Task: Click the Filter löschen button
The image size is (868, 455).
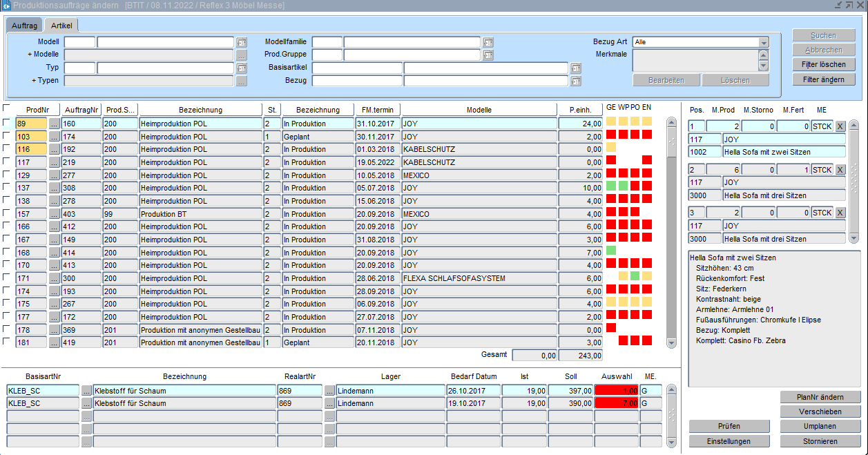Action: 823,64
